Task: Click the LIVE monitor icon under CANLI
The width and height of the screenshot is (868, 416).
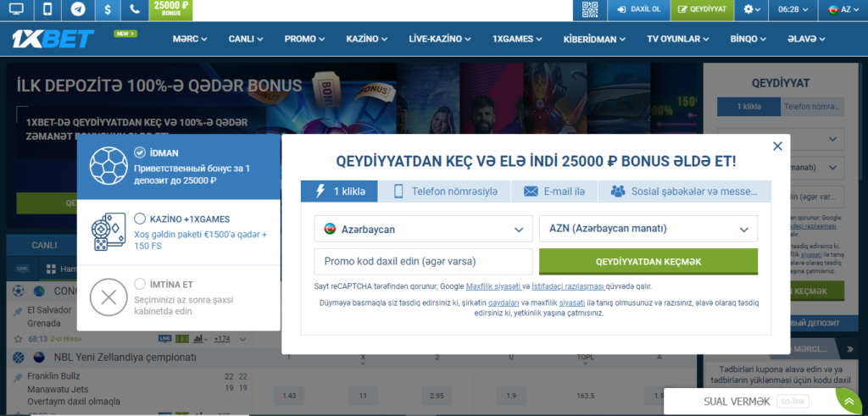Action: point(22,269)
